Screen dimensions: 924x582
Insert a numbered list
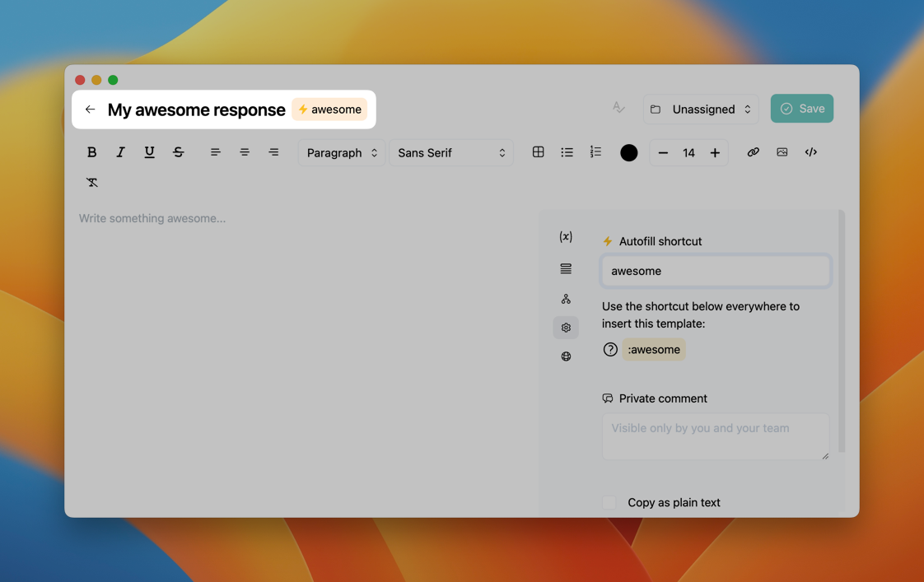click(x=595, y=152)
